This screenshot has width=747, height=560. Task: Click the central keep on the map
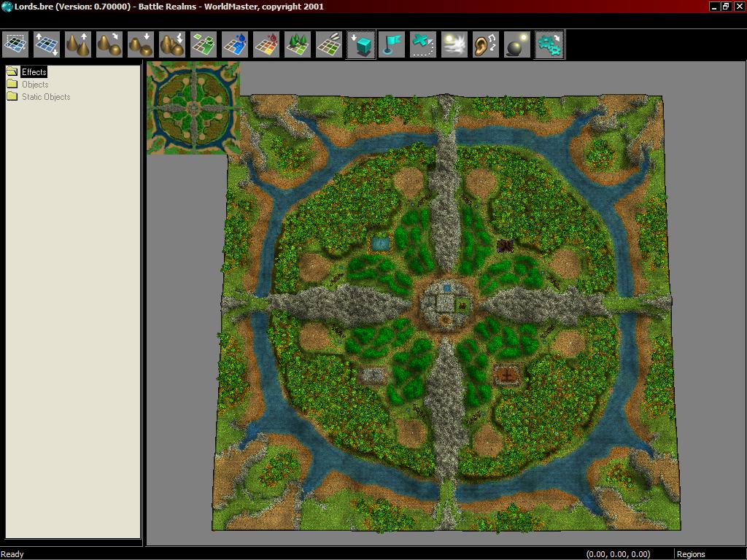(444, 300)
